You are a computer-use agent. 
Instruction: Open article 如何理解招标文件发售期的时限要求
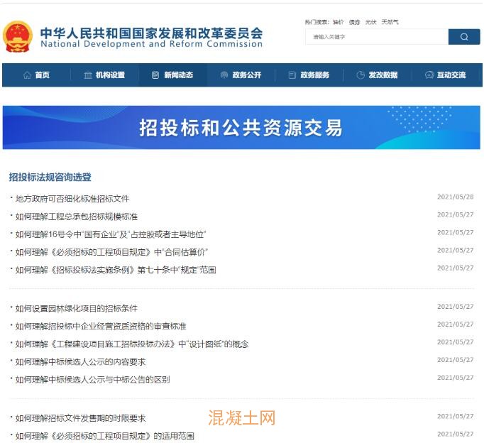click(x=81, y=418)
